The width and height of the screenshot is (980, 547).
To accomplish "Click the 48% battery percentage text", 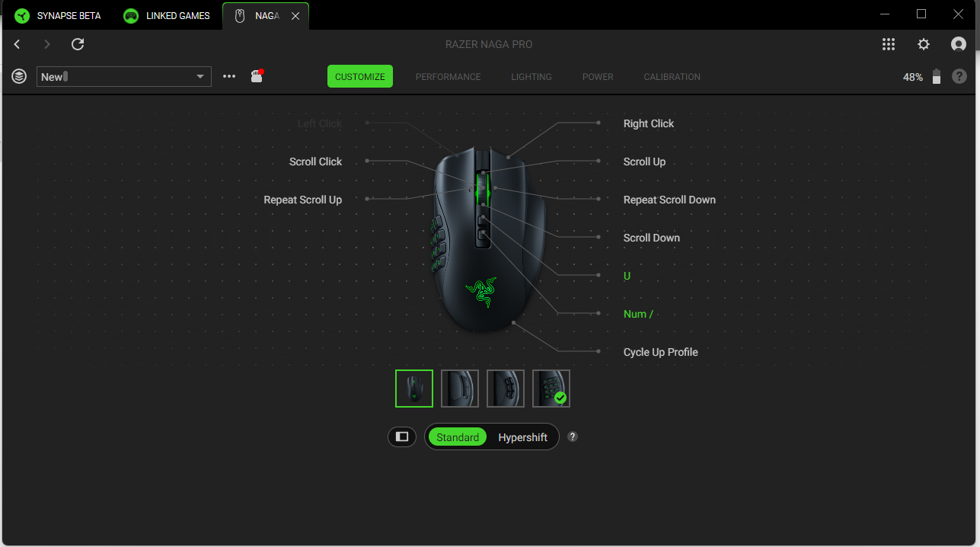I will [913, 77].
